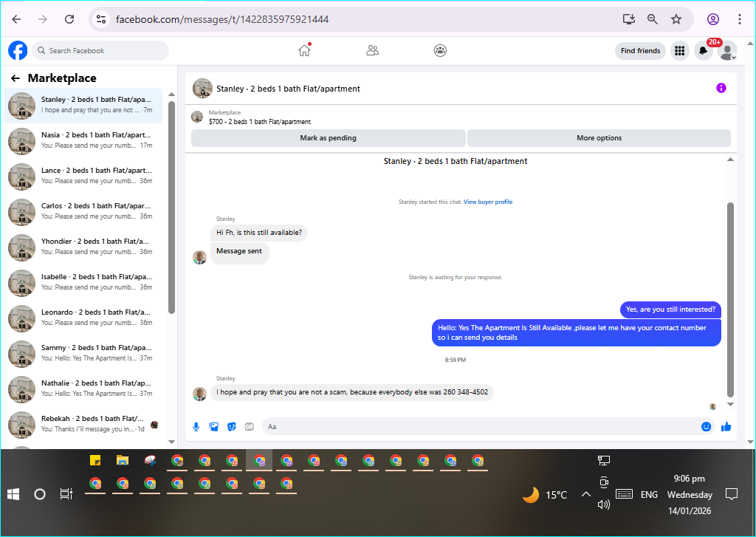Open Isabelle conversation in the list
The height and width of the screenshot is (537, 756).
[x=83, y=282]
